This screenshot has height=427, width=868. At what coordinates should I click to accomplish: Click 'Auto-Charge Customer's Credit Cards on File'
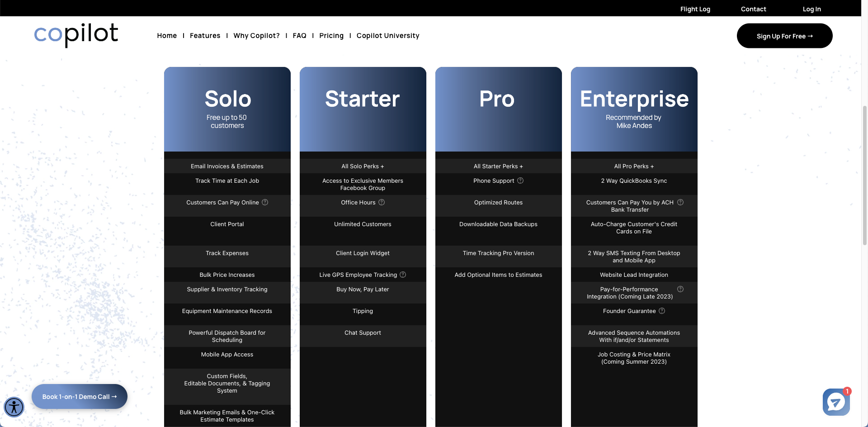pos(634,228)
